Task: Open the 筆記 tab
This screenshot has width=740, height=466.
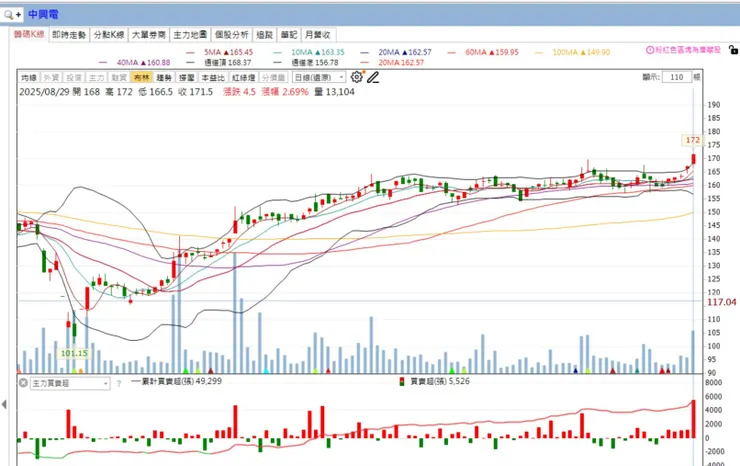Action: click(x=289, y=35)
